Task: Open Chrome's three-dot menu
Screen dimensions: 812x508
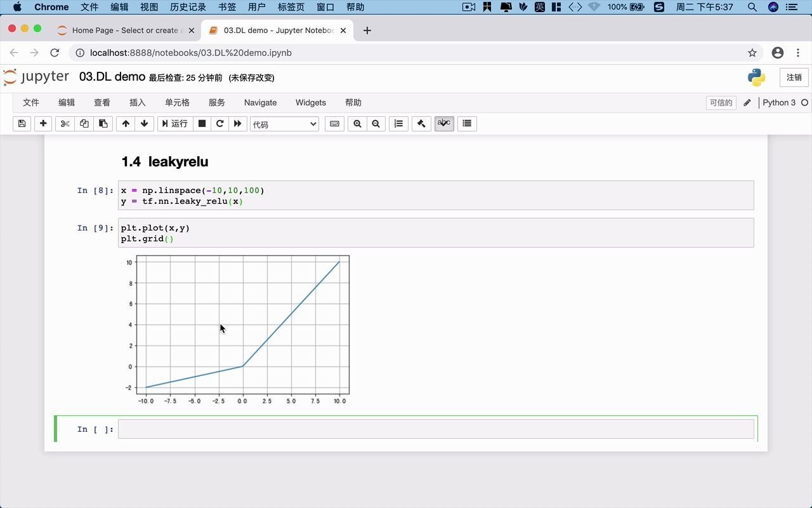Action: (x=798, y=53)
